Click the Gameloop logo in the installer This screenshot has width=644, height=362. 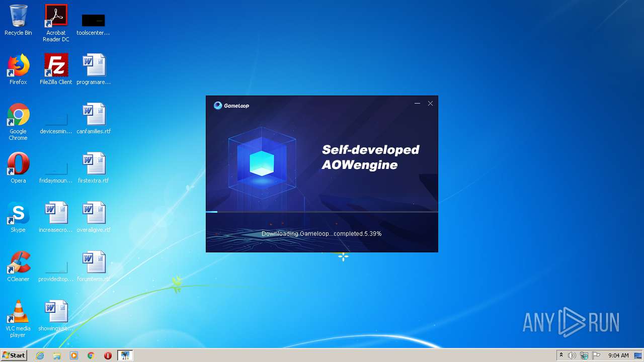231,106
